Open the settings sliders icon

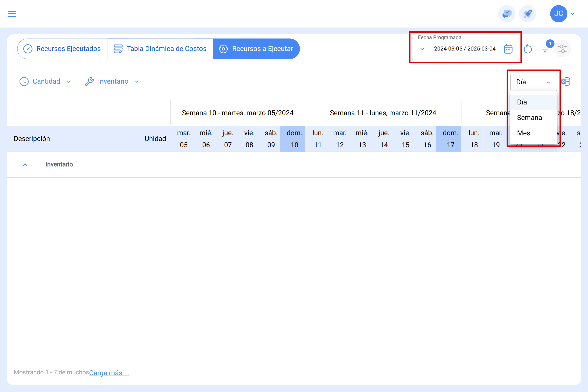point(562,49)
